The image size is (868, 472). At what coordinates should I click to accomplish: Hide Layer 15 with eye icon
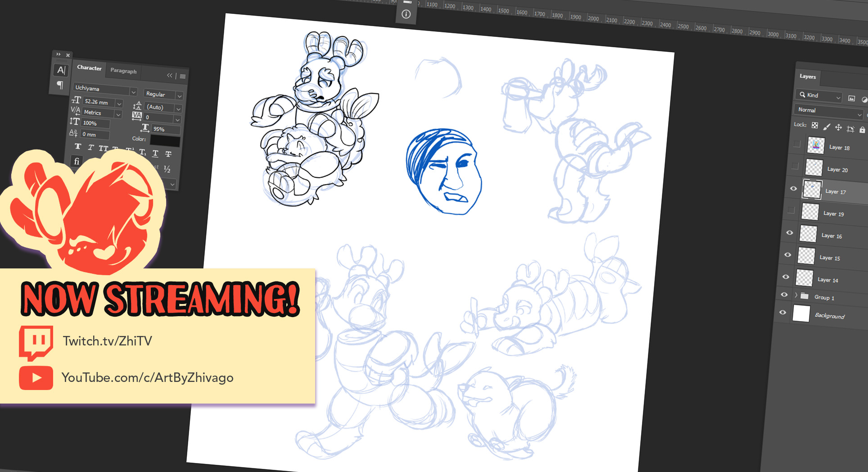(787, 254)
